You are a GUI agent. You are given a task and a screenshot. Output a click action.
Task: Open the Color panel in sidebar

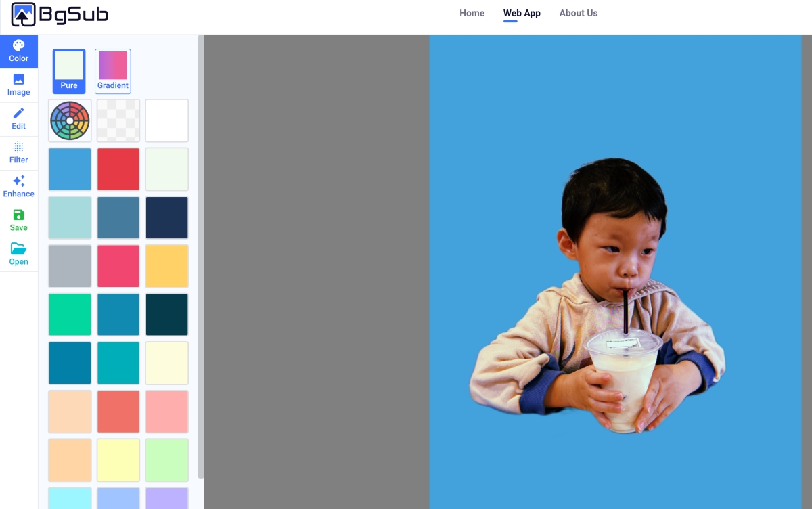click(19, 51)
